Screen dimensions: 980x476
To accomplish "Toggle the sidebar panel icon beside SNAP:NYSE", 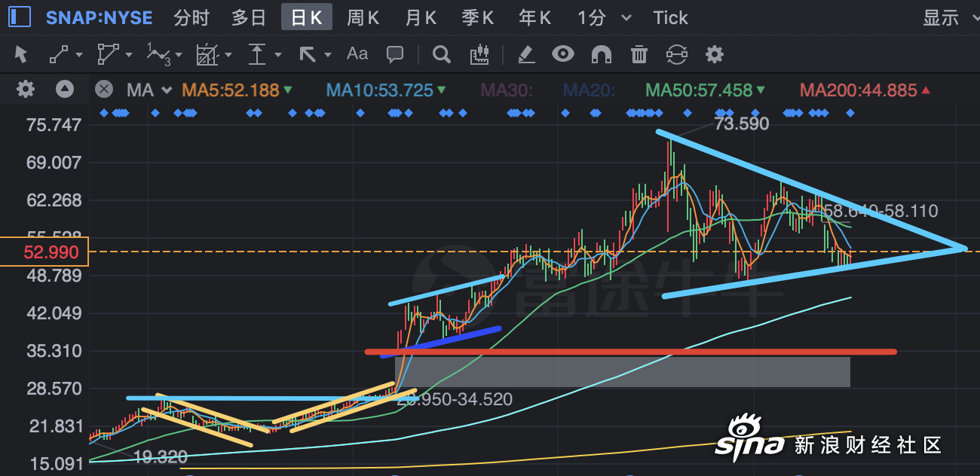I will (x=20, y=17).
